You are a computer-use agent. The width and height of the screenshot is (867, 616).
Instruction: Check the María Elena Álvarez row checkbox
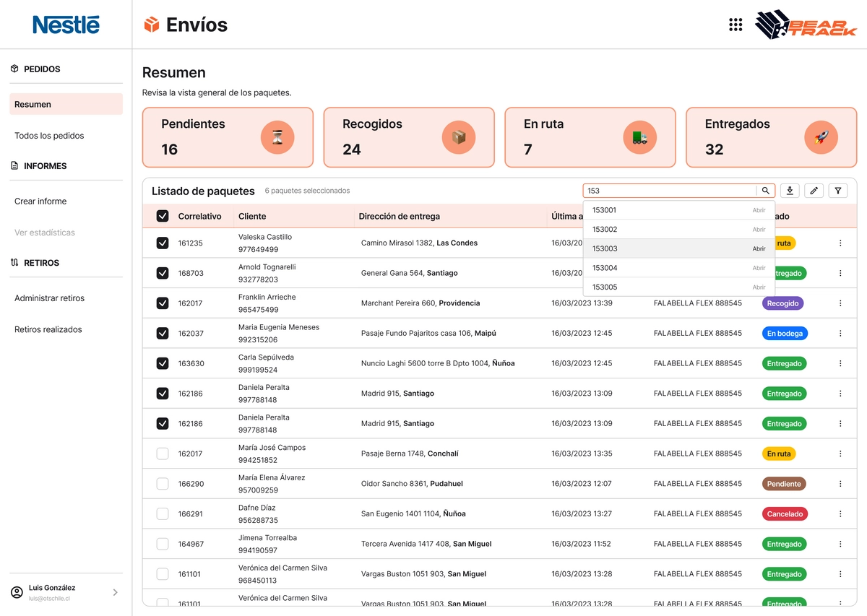coord(163,484)
